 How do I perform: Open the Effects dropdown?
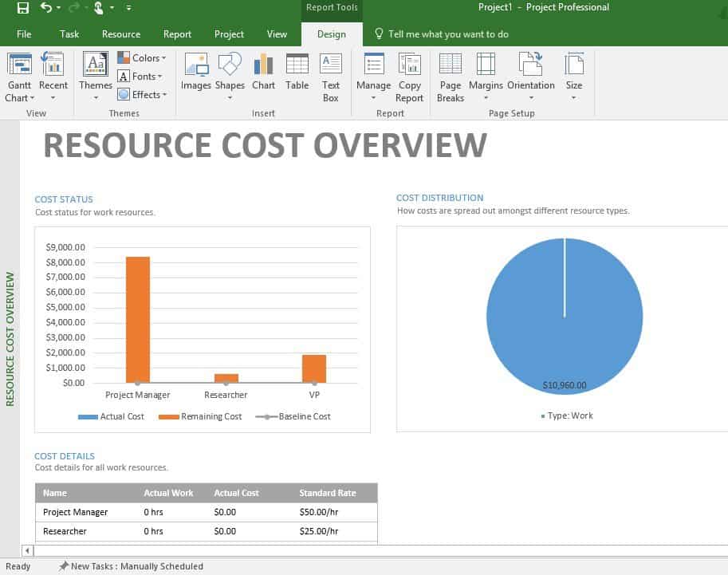tap(143, 94)
